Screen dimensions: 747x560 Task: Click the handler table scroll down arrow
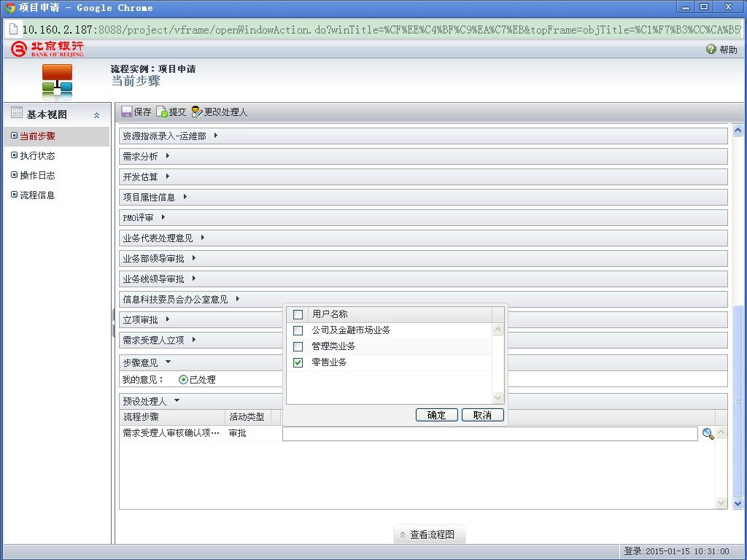[x=721, y=502]
